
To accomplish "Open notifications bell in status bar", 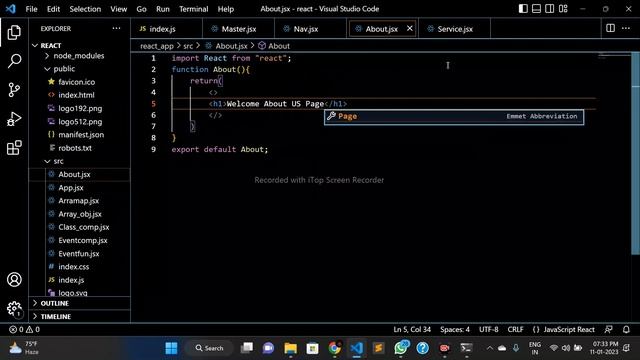I will [626, 329].
